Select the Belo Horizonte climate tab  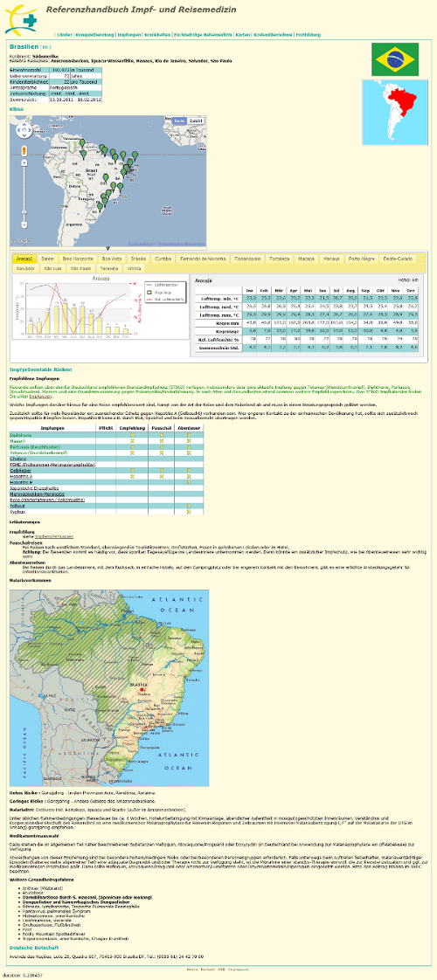coord(78,259)
